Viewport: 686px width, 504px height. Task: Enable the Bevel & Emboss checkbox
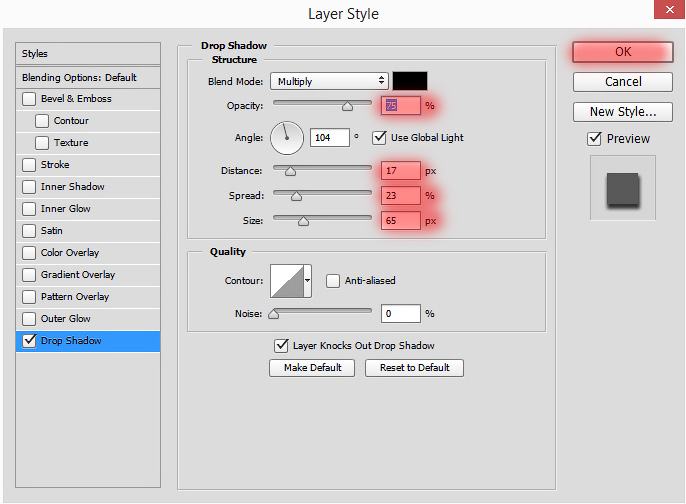pyautogui.click(x=29, y=99)
